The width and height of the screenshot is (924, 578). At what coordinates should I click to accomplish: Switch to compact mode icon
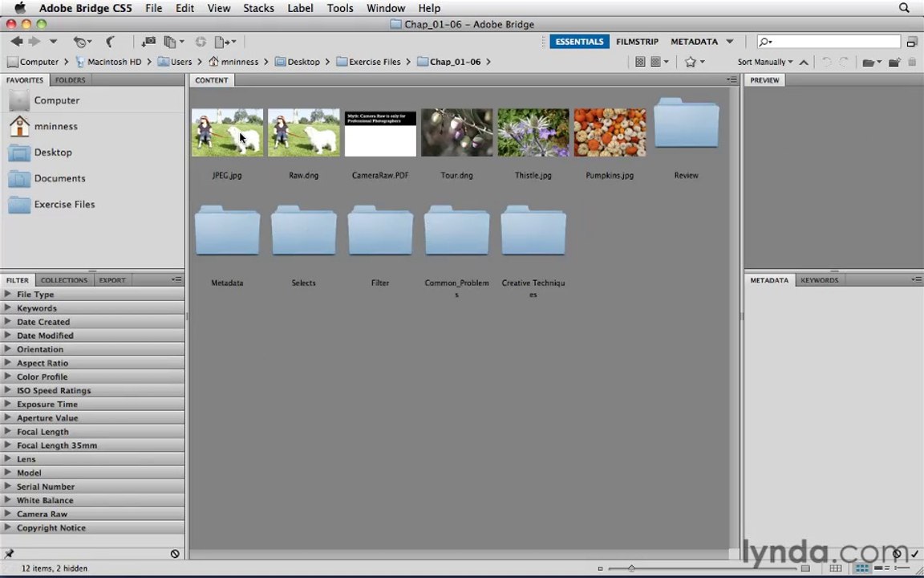pyautogui.click(x=912, y=42)
